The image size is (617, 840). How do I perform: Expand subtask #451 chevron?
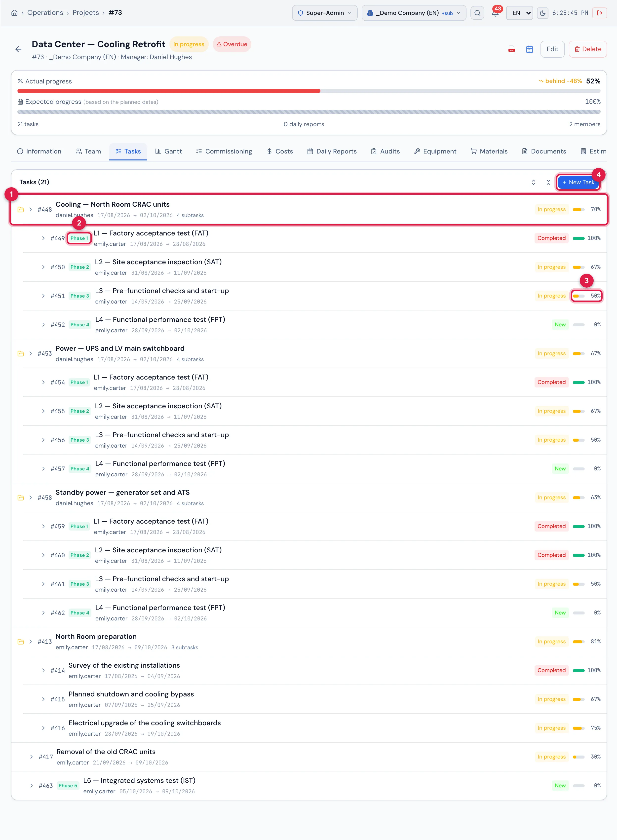click(43, 296)
